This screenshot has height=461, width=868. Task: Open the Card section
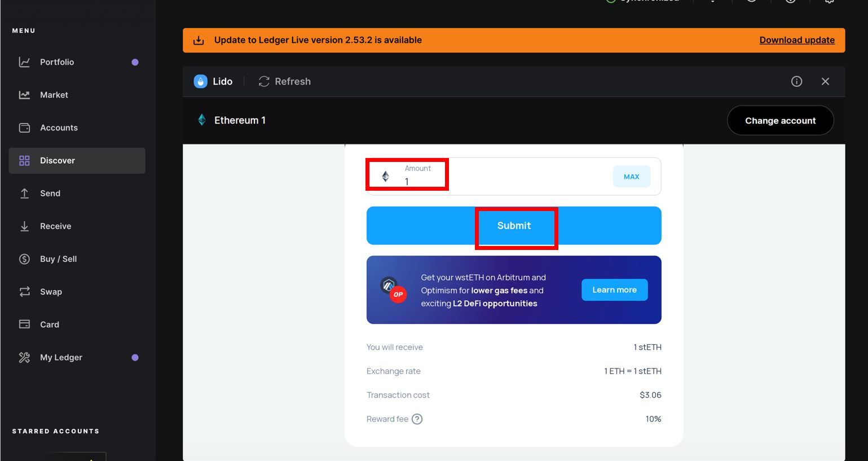pyautogui.click(x=77, y=324)
